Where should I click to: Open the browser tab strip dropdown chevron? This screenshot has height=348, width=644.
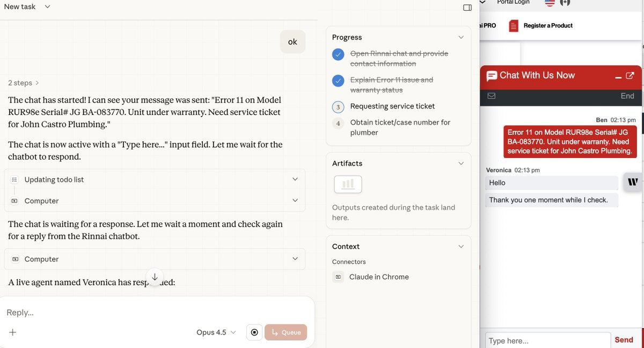pos(482,3)
